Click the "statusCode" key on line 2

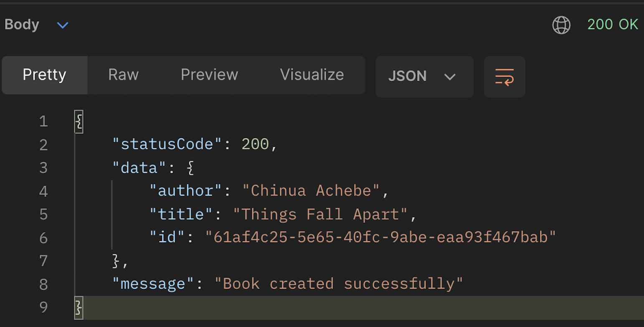[x=167, y=145]
